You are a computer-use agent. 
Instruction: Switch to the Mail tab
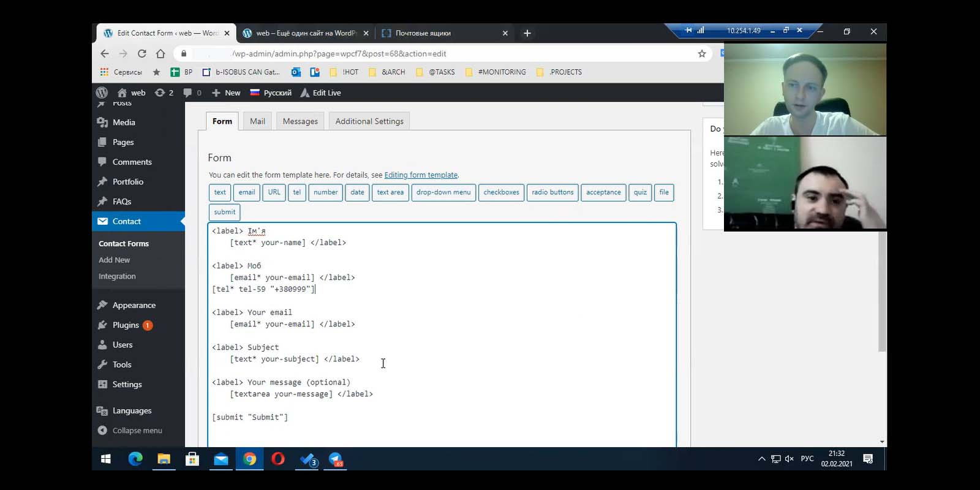pyautogui.click(x=257, y=121)
